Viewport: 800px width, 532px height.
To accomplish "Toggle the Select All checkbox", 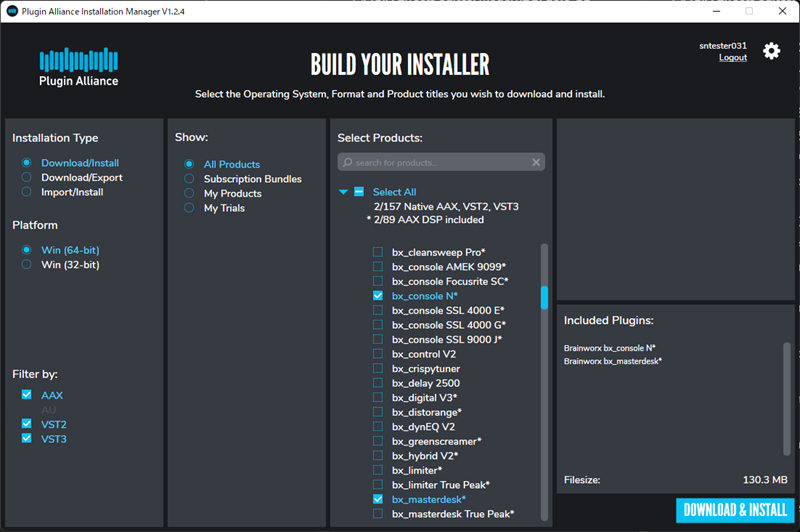I will [x=359, y=192].
